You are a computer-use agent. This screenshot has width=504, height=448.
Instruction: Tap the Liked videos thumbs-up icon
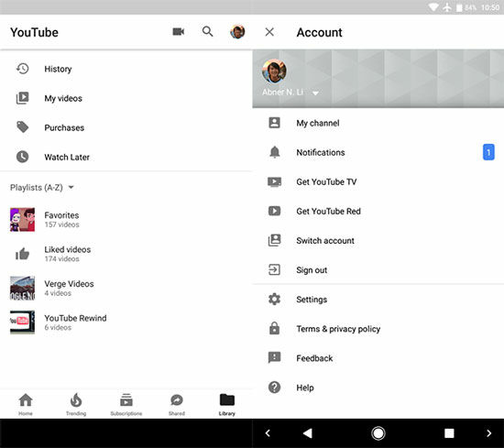pos(23,254)
